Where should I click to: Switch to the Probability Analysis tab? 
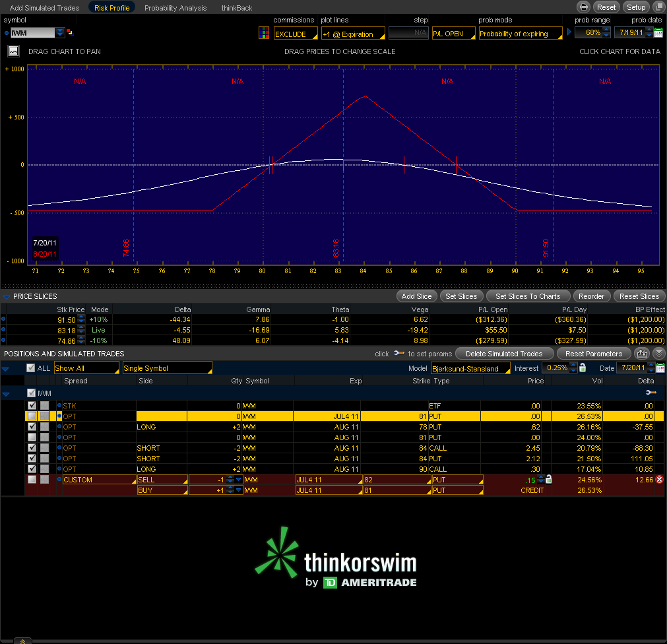click(x=175, y=8)
